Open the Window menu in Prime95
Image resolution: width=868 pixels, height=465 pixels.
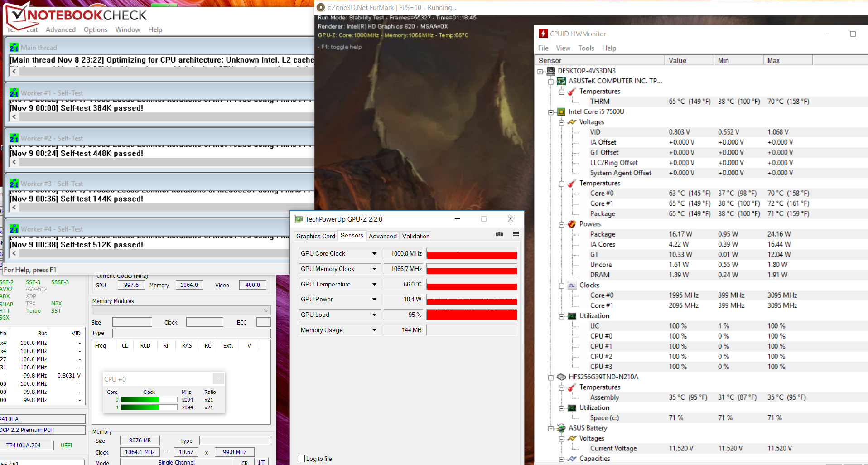pyautogui.click(x=128, y=29)
